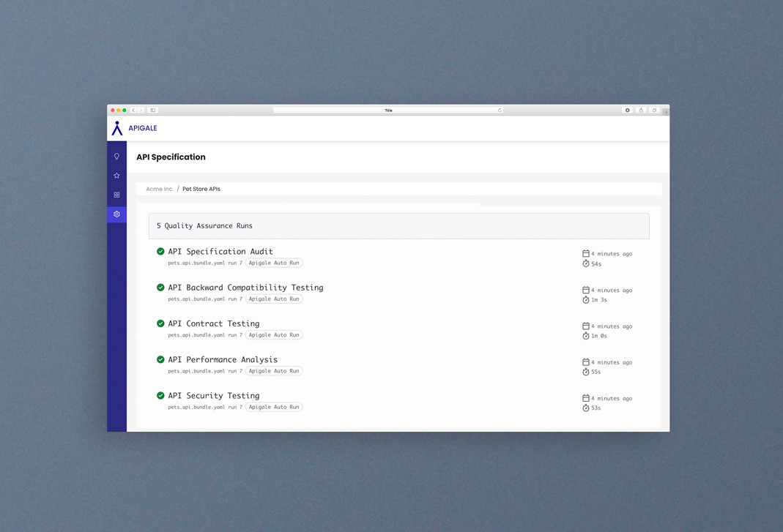The image size is (783, 532).
Task: Click the green checkmark on API Security Testing
Action: click(x=160, y=395)
